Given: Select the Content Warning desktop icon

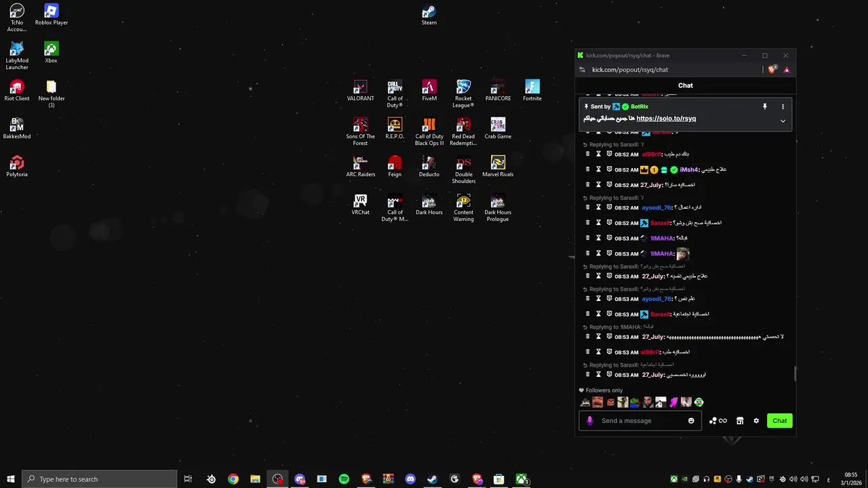Looking at the screenshot, I should (463, 207).
